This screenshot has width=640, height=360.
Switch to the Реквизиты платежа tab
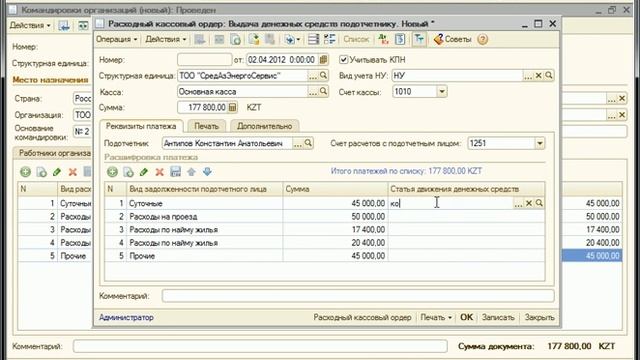pos(141,126)
